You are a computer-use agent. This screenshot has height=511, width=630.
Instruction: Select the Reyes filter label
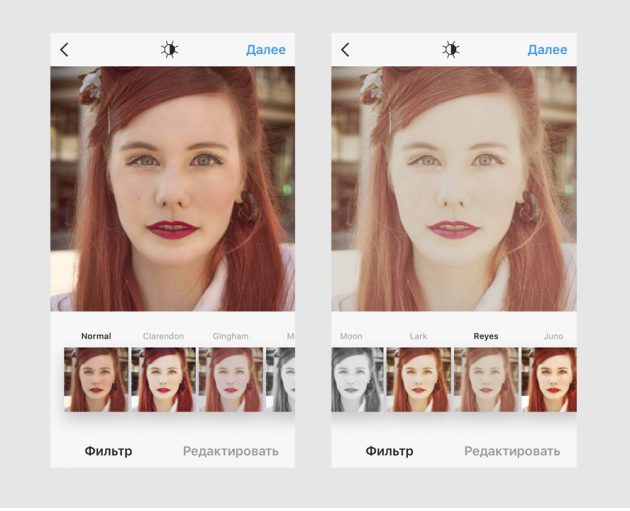coord(486,336)
